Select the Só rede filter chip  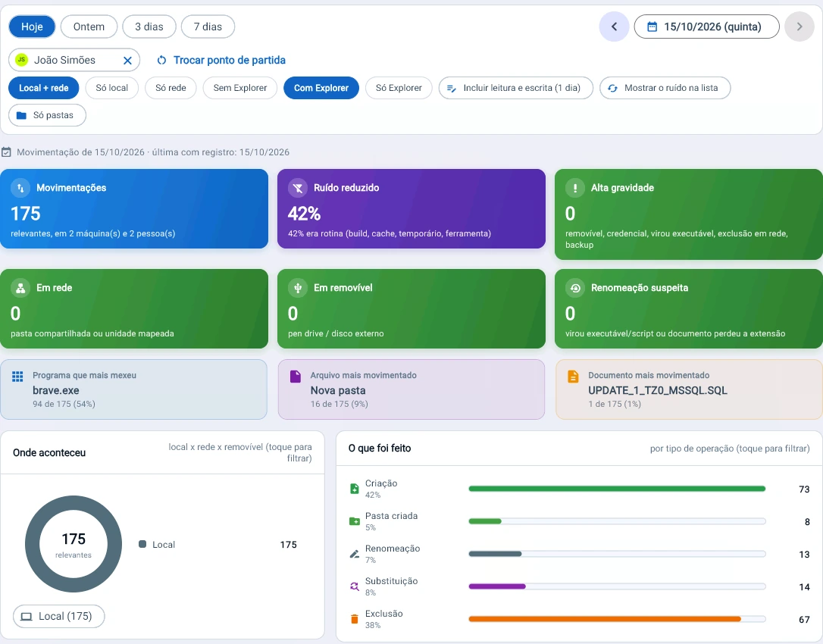pyautogui.click(x=171, y=88)
